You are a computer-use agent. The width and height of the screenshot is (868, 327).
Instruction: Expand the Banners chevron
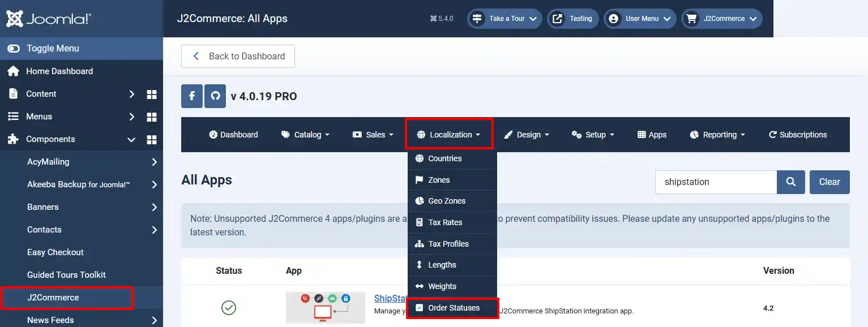154,207
